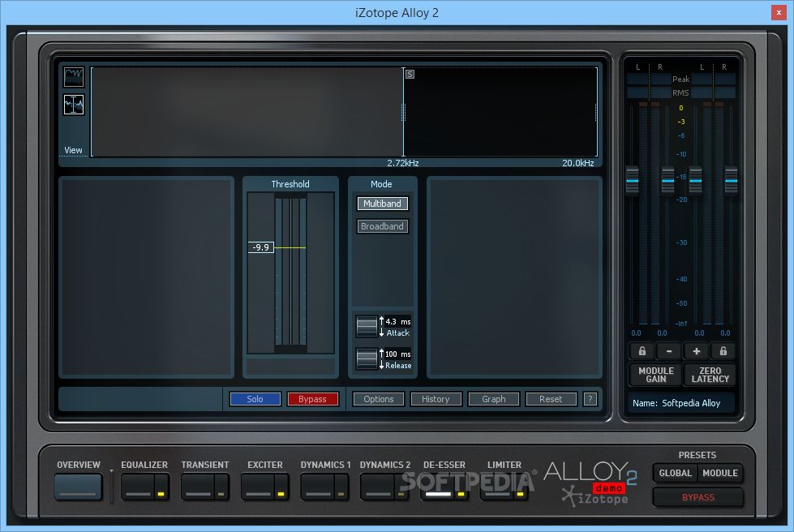Toggle the Transient module power LED
794x532 pixels.
click(x=221, y=494)
